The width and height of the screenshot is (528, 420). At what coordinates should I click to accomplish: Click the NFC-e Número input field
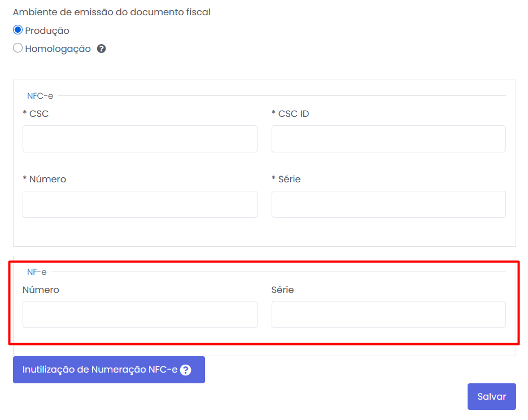[x=139, y=204]
